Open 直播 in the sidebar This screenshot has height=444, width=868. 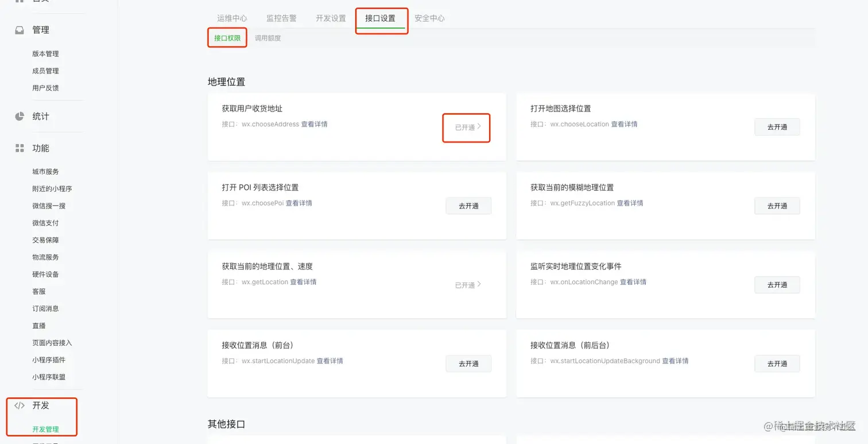coord(39,326)
